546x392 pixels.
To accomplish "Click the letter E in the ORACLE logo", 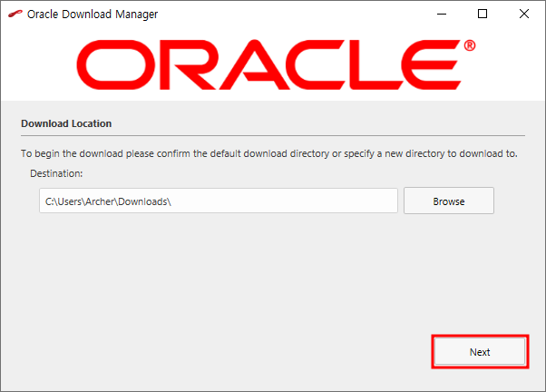I will point(431,64).
